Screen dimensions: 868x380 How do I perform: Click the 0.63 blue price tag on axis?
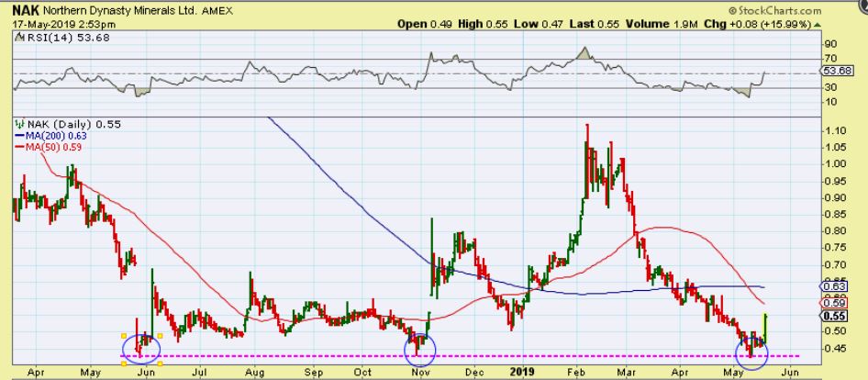[x=834, y=286]
